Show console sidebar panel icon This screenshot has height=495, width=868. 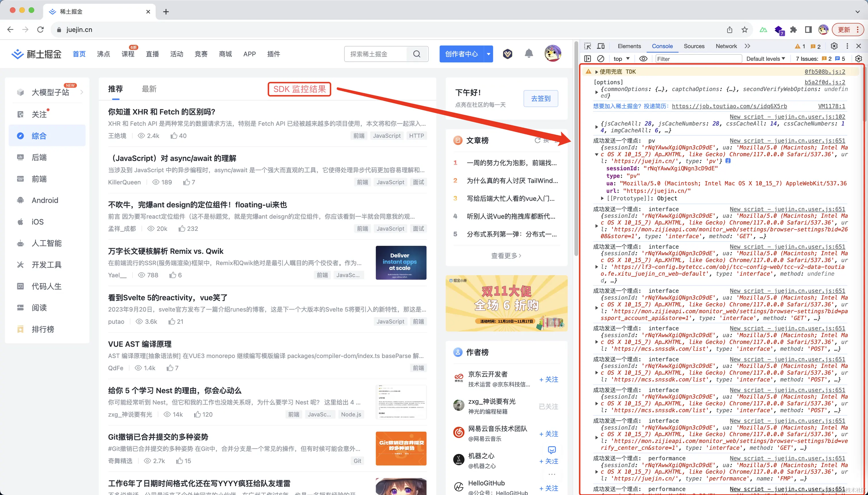point(588,59)
